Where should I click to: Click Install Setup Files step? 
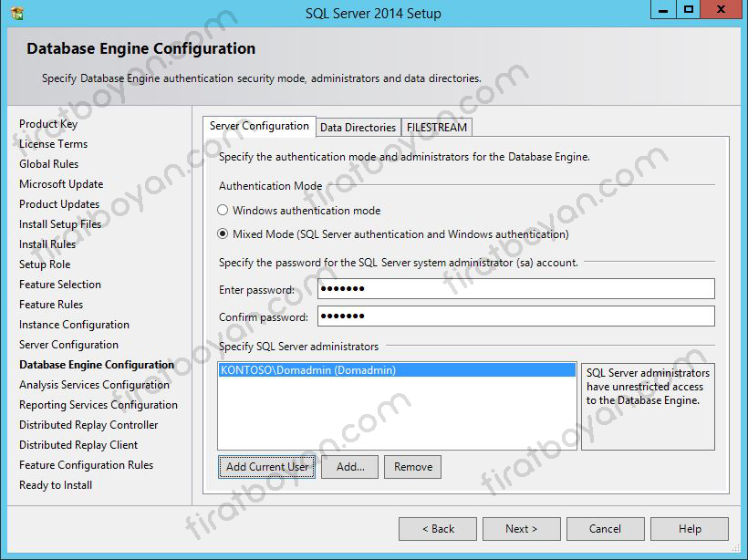(60, 224)
